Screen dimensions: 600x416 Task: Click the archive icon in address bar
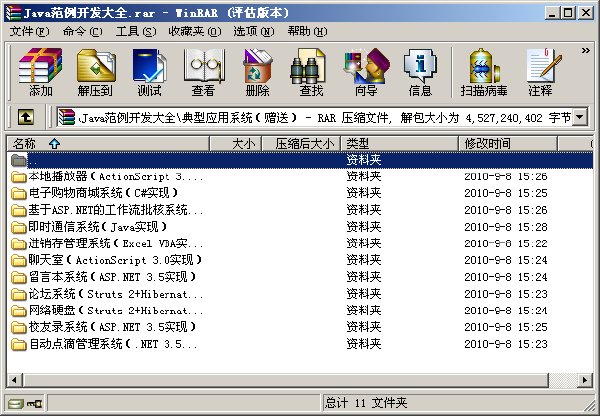coord(67,117)
